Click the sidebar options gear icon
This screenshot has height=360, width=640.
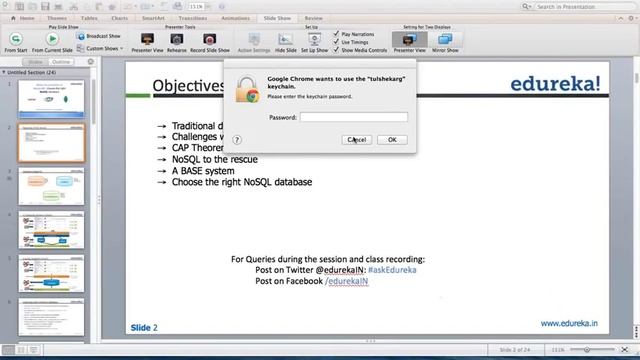pyautogui.click(x=91, y=62)
